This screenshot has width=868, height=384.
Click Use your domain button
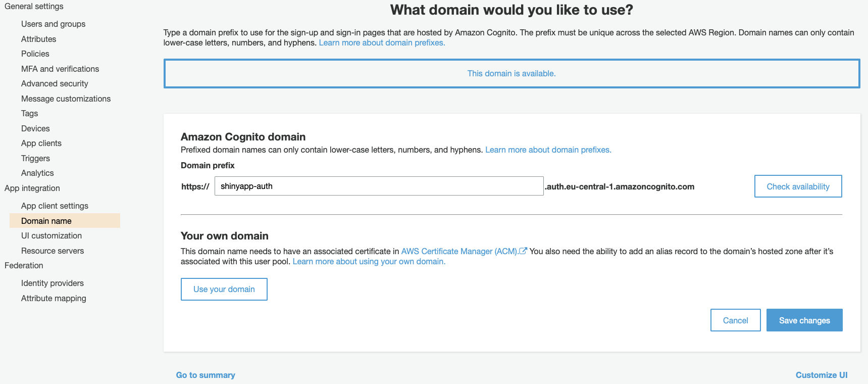coord(224,289)
